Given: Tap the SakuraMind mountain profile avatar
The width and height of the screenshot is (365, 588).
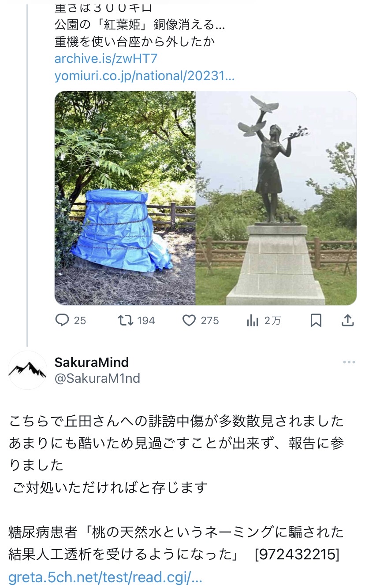Looking at the screenshot, I should (27, 370).
